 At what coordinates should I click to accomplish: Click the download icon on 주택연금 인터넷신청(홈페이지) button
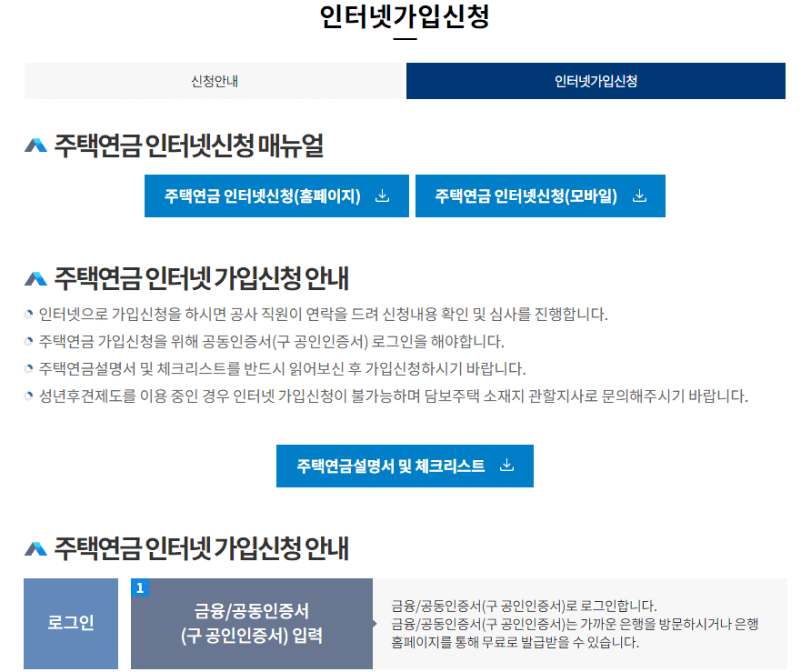[x=384, y=196]
